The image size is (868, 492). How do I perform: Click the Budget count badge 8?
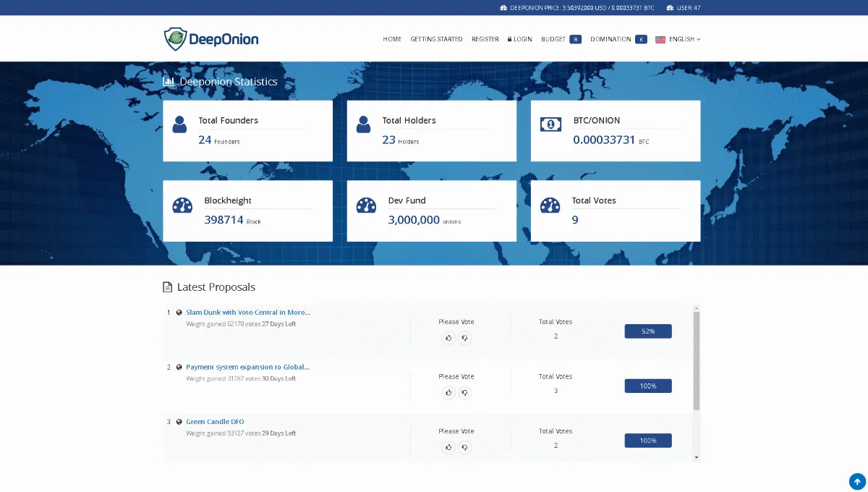576,39
